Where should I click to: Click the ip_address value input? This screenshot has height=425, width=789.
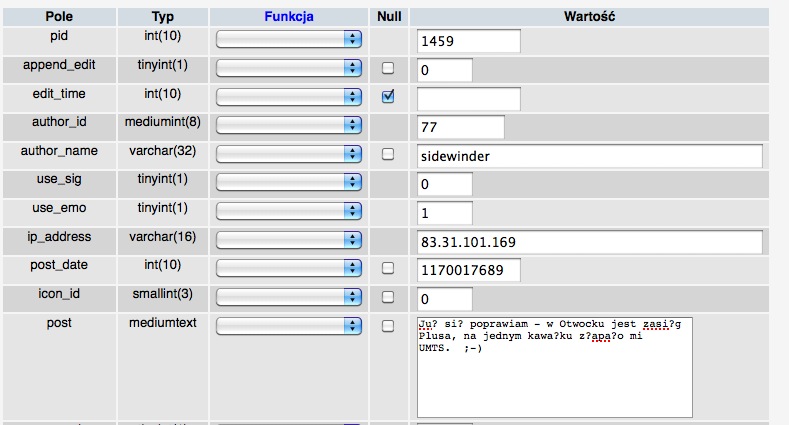pos(589,243)
